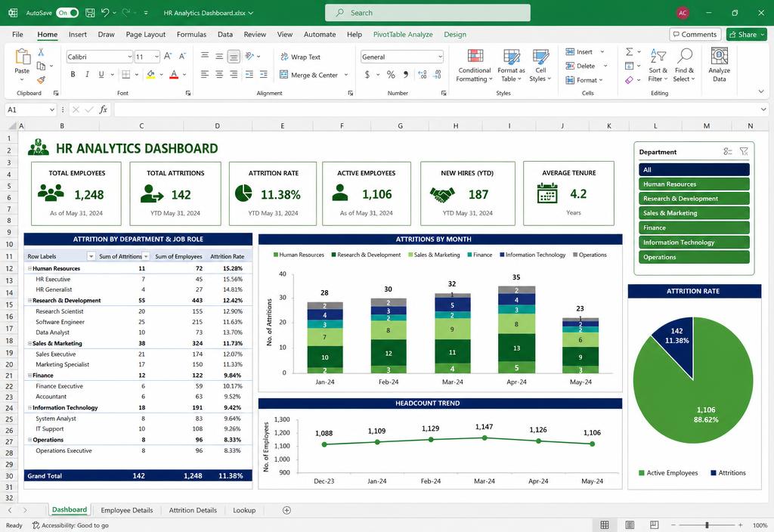This screenshot has width=774, height=532.
Task: Open the font size dropdown
Action: tap(156, 57)
